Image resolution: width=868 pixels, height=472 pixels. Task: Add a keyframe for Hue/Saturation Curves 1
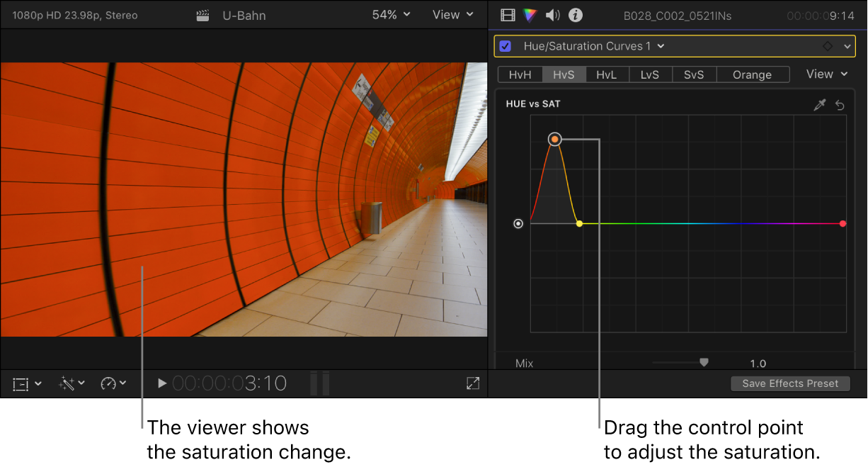(828, 45)
